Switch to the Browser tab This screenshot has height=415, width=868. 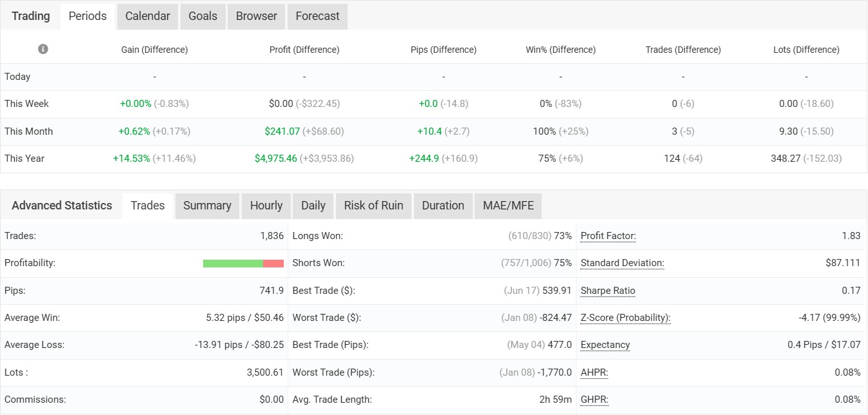(x=257, y=16)
